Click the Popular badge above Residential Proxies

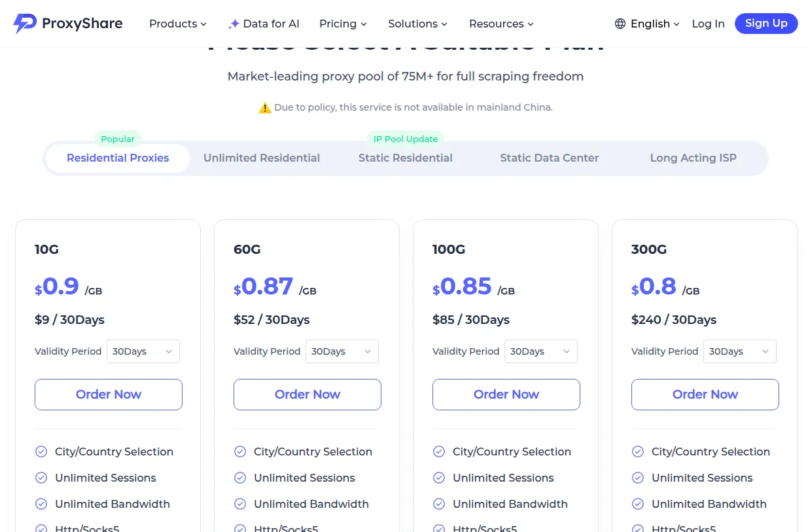click(x=118, y=139)
